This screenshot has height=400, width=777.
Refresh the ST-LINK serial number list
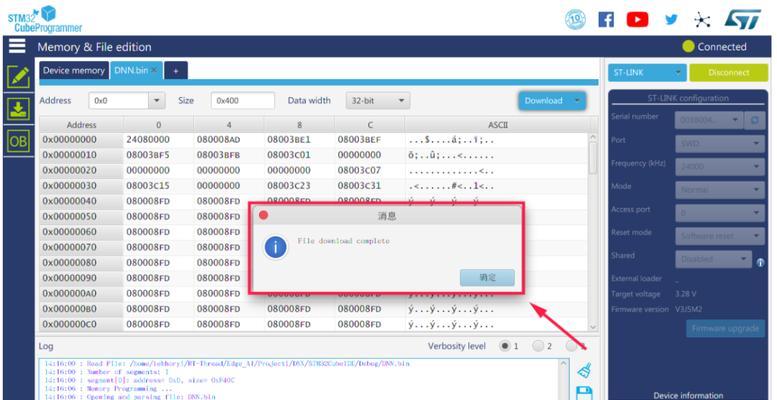pyautogui.click(x=755, y=120)
